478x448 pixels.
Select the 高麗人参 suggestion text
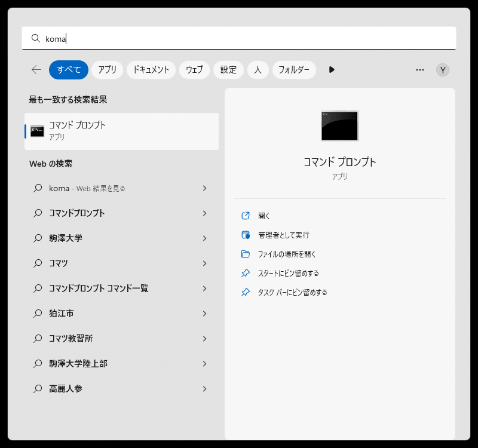66,389
